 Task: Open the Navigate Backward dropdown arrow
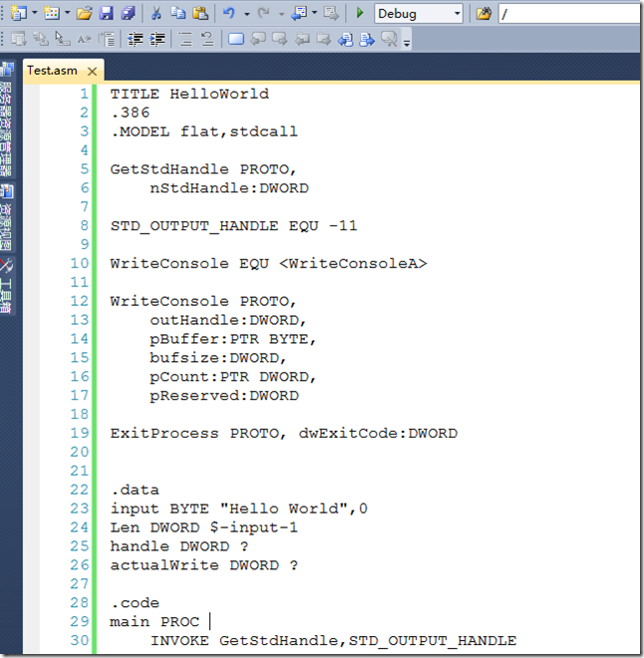(x=314, y=13)
